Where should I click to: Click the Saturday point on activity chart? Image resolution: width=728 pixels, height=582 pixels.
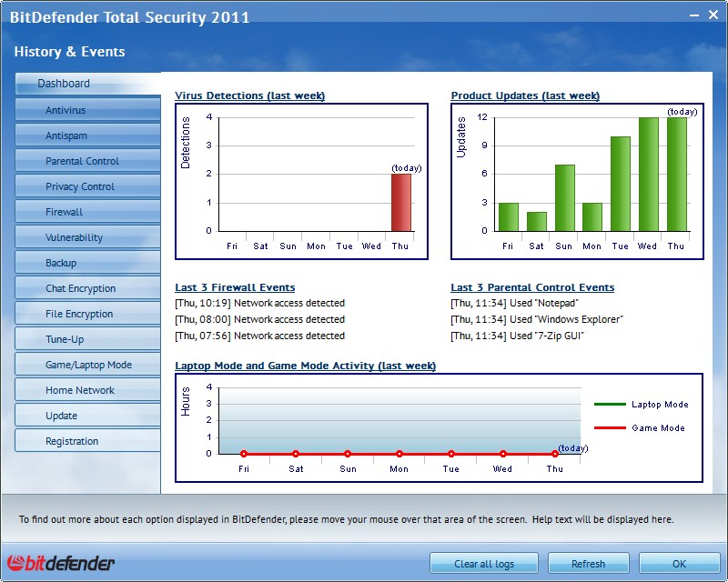296,454
